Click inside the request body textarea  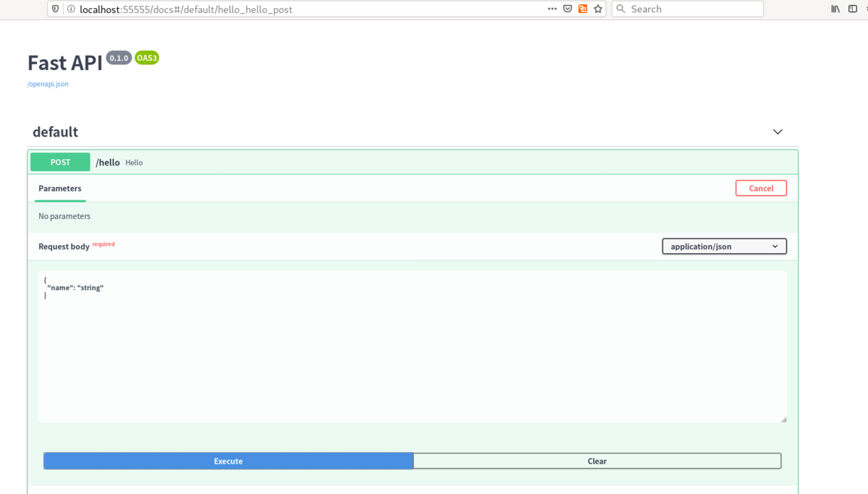[x=412, y=346]
